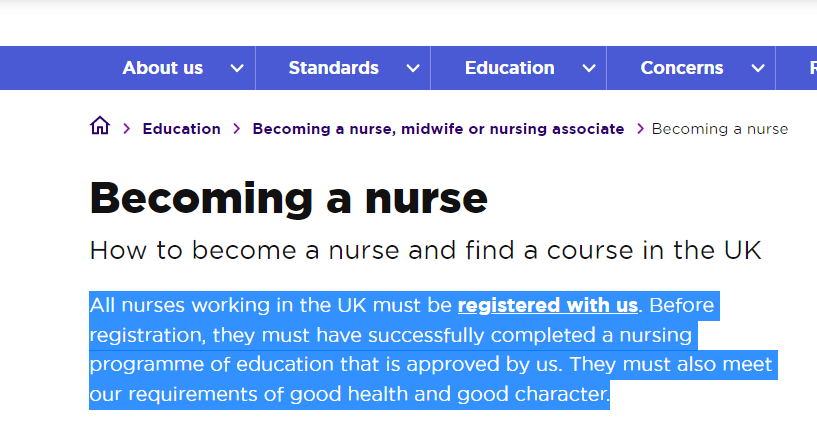The image size is (817, 434).
Task: Click the subtitle about finding a course
Action: [x=425, y=251]
